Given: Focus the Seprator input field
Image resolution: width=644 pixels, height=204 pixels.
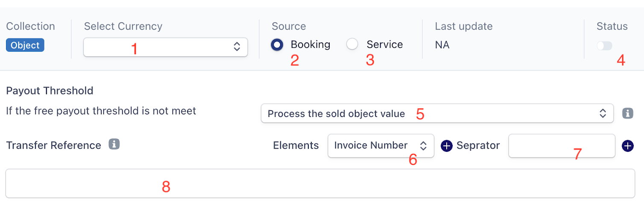Looking at the screenshot, I should 562,146.
